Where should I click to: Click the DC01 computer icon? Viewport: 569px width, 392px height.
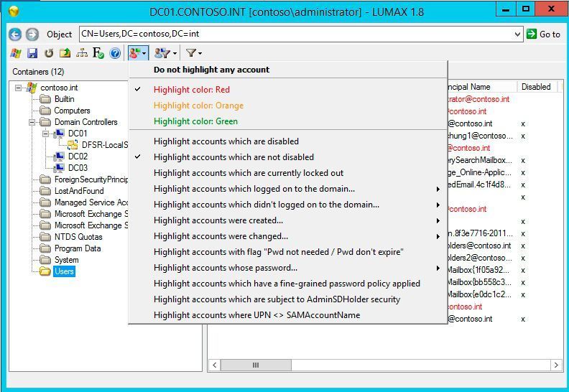pos(58,134)
